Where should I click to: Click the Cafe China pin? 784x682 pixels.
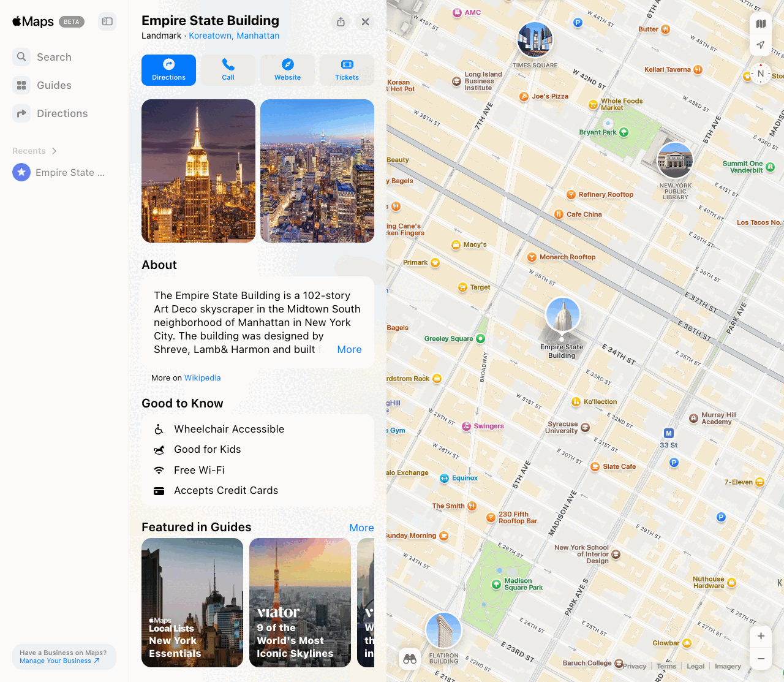559,214
